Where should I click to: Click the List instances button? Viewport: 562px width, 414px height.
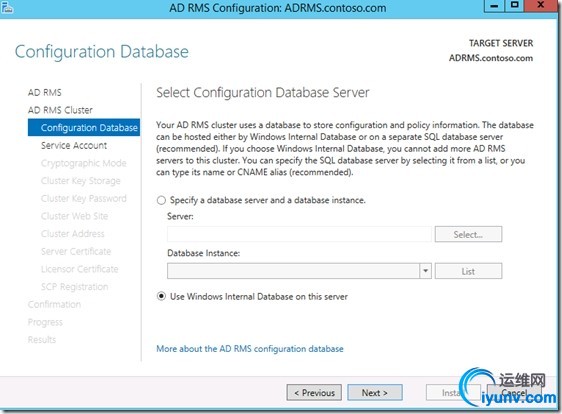(x=468, y=271)
